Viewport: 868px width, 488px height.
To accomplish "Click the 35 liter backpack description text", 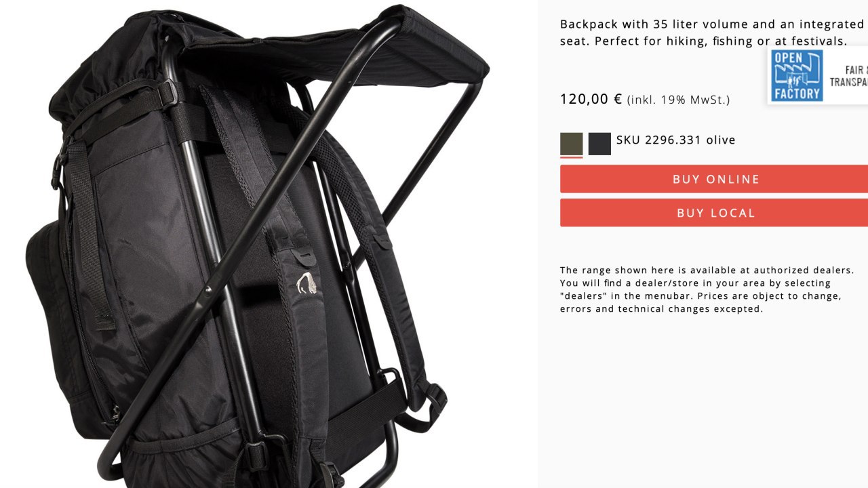I will [712, 33].
